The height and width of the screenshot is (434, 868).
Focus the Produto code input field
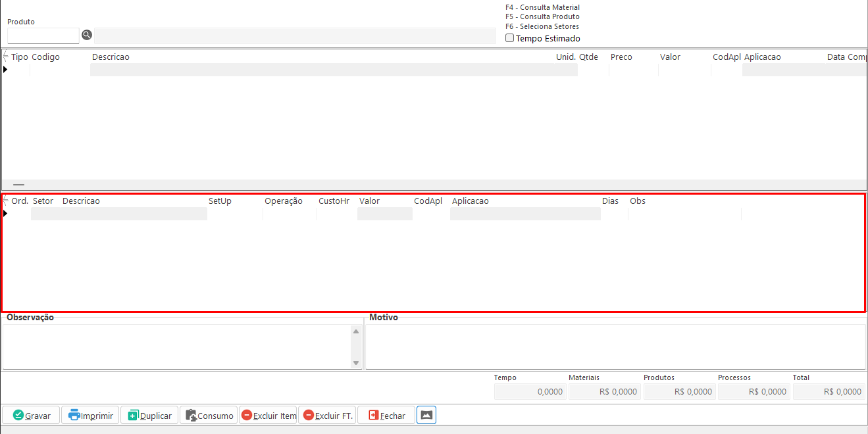43,36
